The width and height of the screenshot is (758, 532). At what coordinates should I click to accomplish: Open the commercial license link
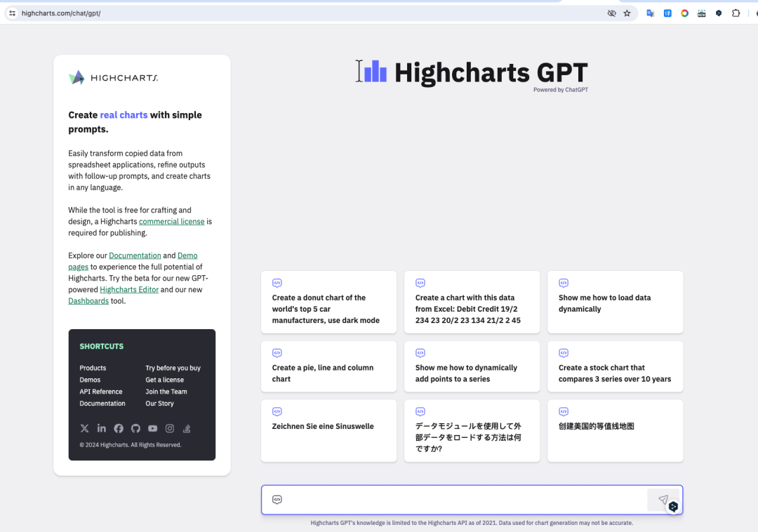[x=171, y=221]
